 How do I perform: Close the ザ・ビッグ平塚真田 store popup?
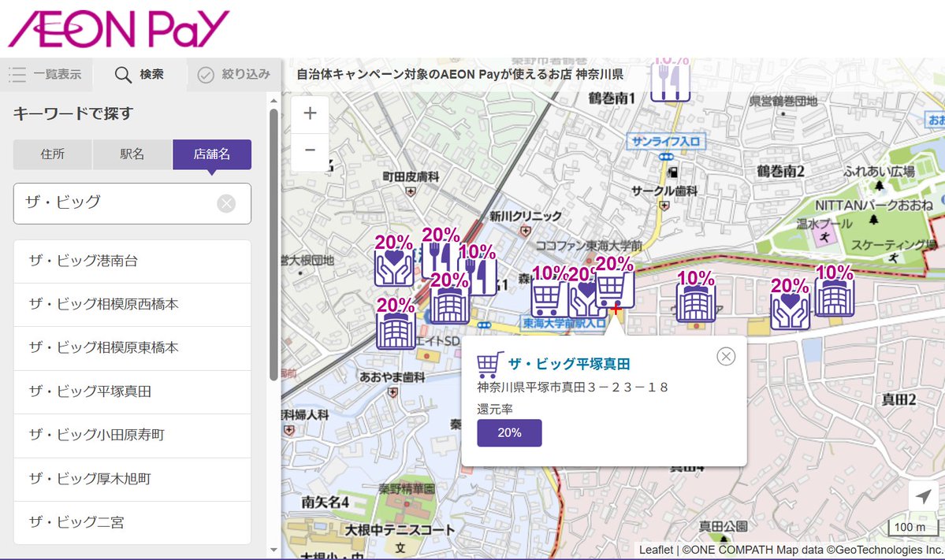pos(726,357)
